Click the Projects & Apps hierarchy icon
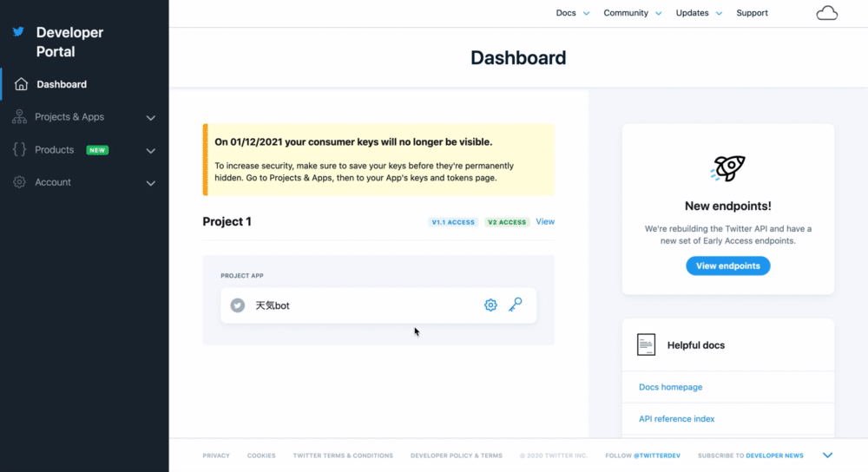 [x=19, y=117]
